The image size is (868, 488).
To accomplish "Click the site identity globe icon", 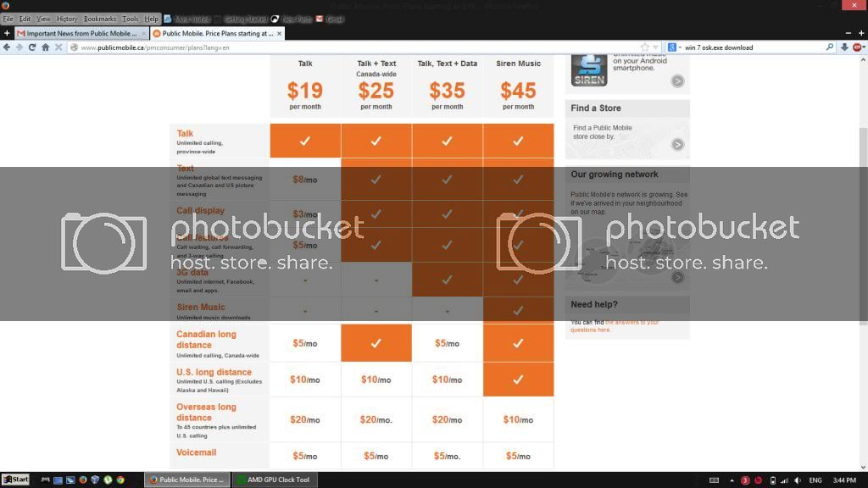I will 75,47.
